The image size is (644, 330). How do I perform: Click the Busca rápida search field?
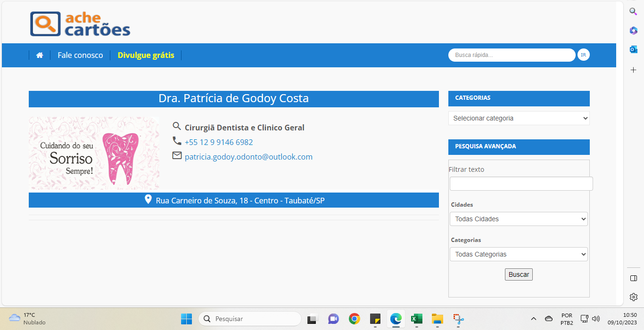(512, 55)
